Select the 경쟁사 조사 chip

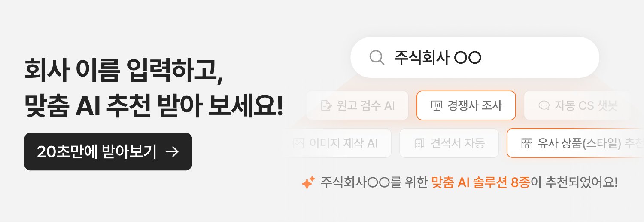466,105
